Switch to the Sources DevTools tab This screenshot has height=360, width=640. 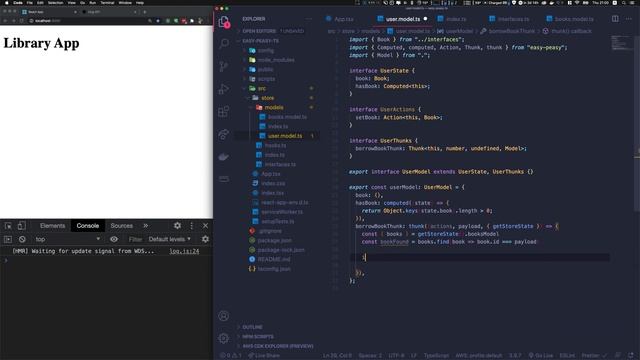tap(122, 226)
